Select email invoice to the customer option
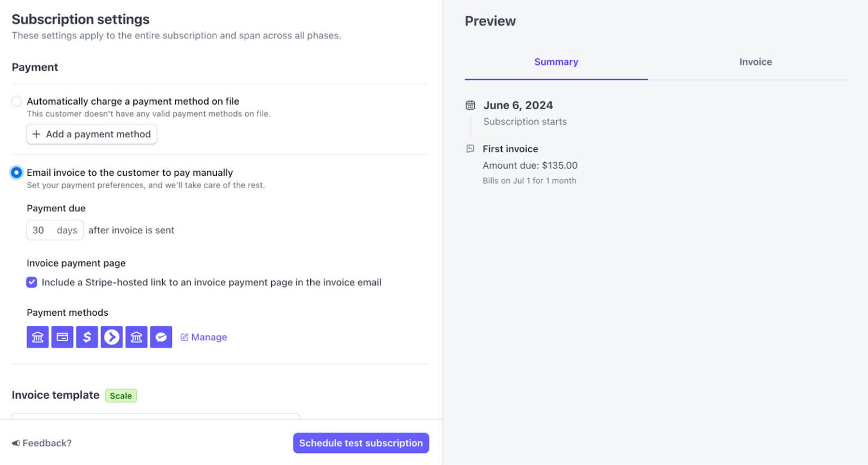The width and height of the screenshot is (868, 465). click(16, 172)
